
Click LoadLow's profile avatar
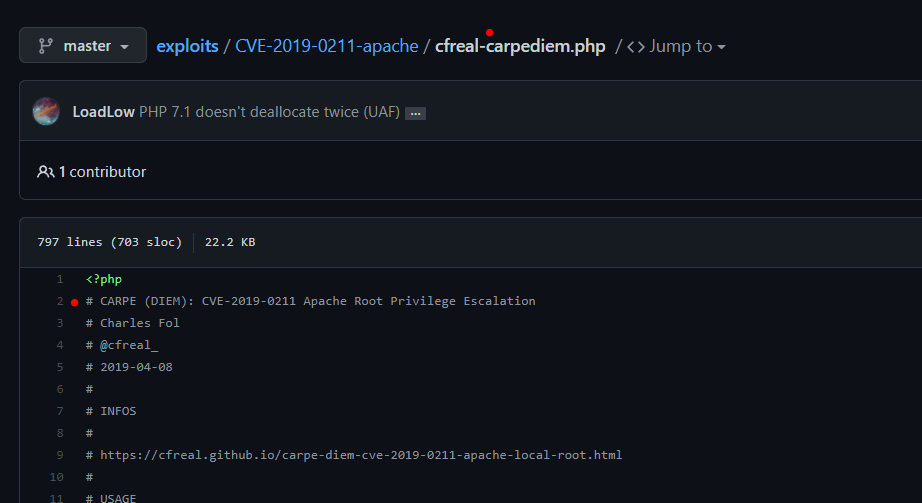coord(46,111)
